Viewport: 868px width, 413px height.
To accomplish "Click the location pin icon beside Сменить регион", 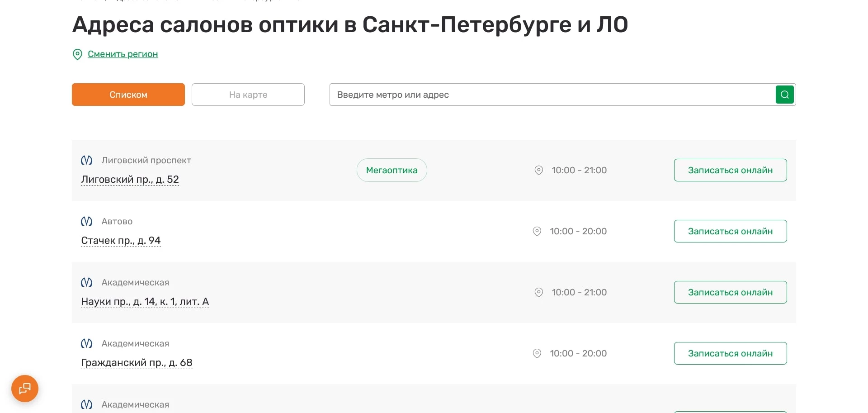I will (x=77, y=54).
